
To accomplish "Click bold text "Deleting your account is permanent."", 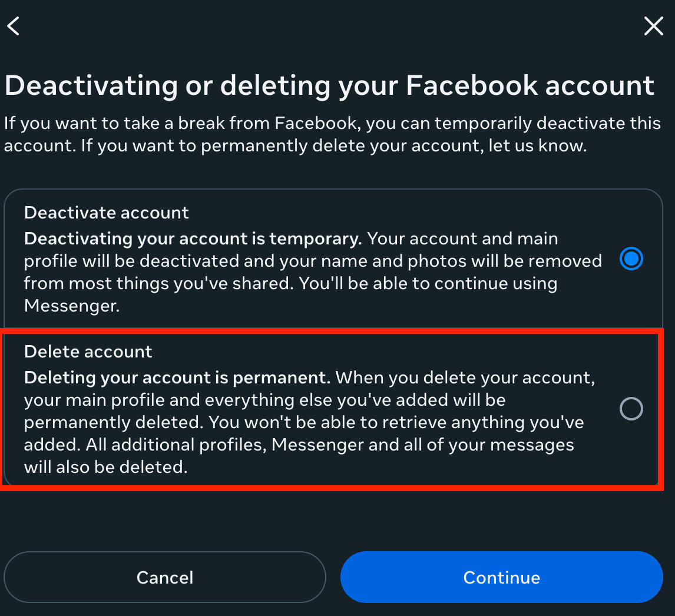I will click(177, 377).
